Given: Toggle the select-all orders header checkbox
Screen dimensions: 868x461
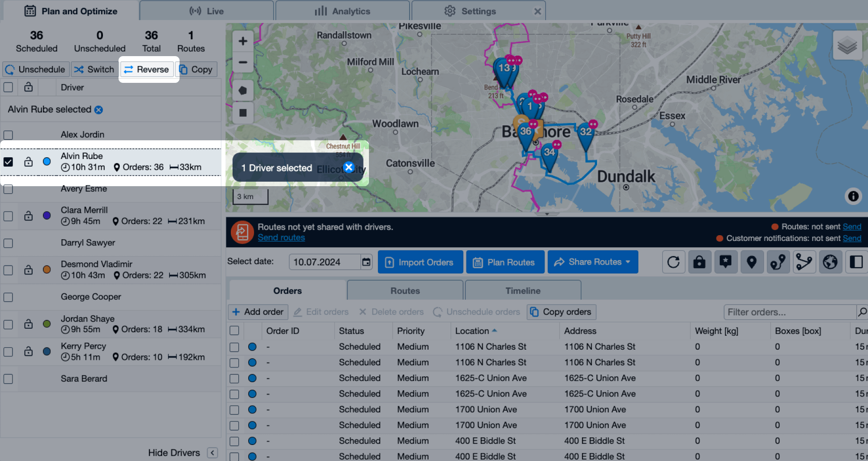Looking at the screenshot, I should 234,330.
